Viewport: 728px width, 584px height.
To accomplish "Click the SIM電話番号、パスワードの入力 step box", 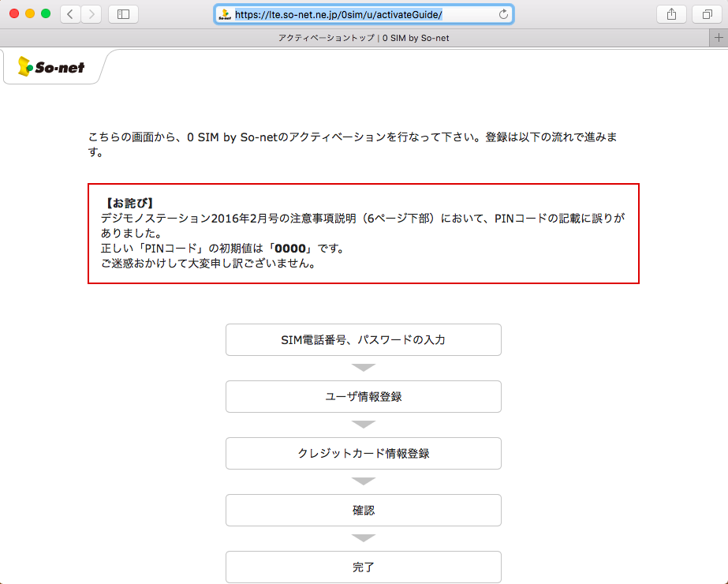I will 364,339.
